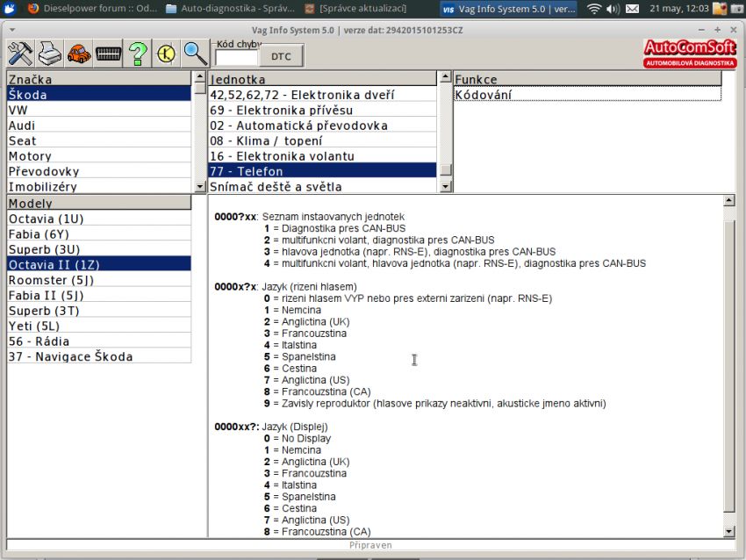Select Octavia (1U) model

[99, 219]
